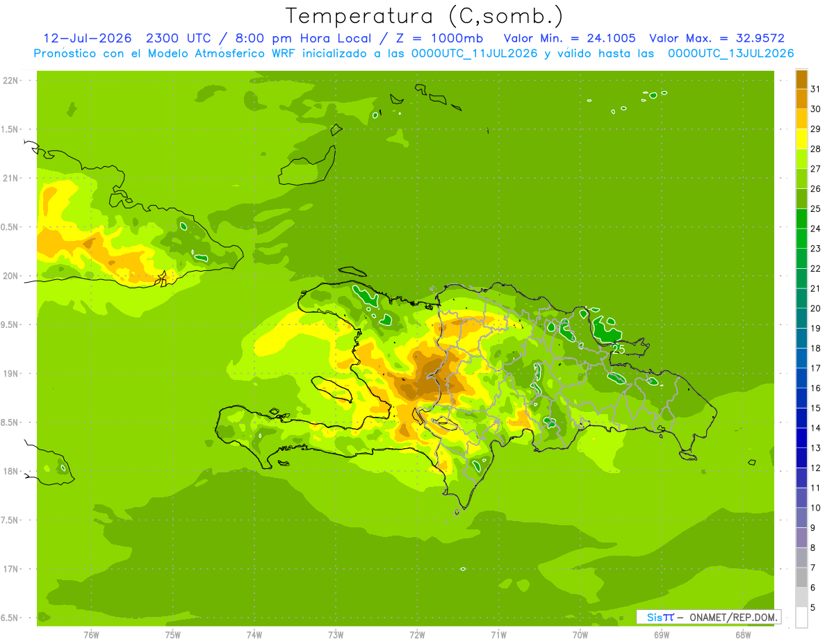Click the "72W" longitude label

[x=417, y=634]
